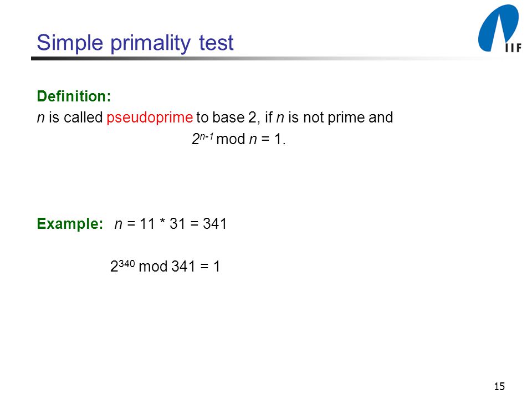
Task: Click the italic n starting the definition
Action: (x=40, y=119)
